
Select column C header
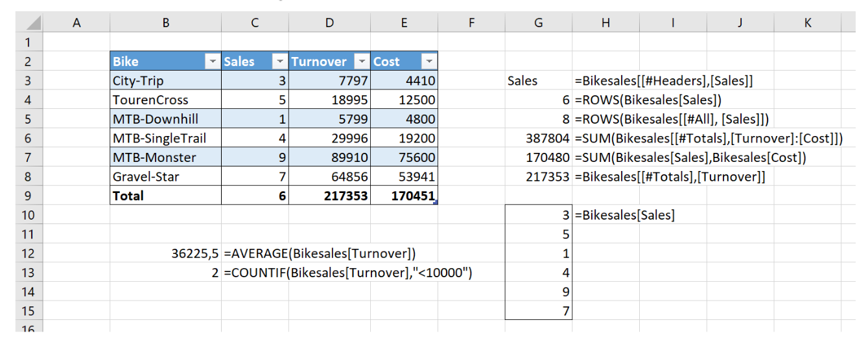coord(255,23)
